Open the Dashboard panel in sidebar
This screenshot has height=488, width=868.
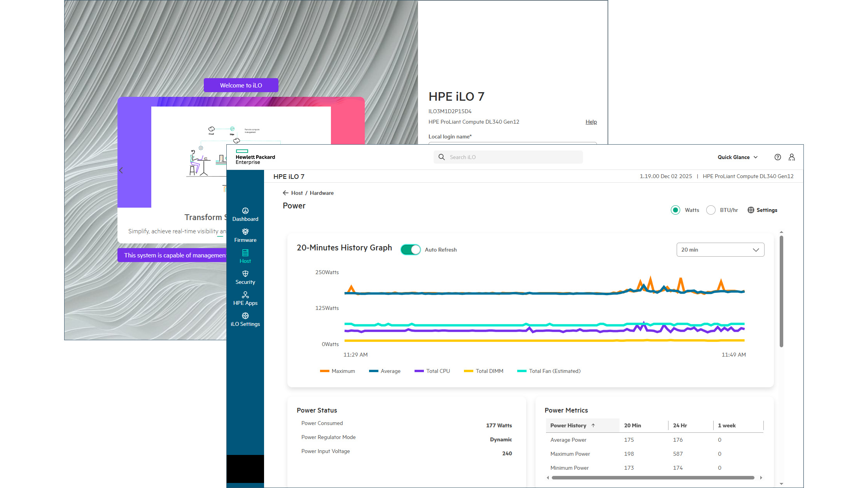pyautogui.click(x=245, y=214)
